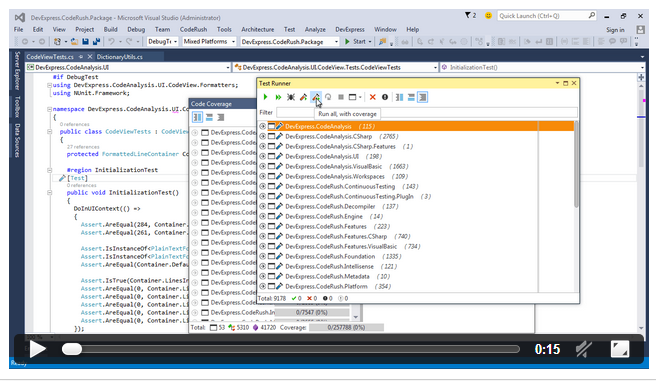This screenshot has height=381, width=656.
Task: Expand the DevExpress.CodeAnalysis.Workspaces node
Action: click(x=262, y=176)
